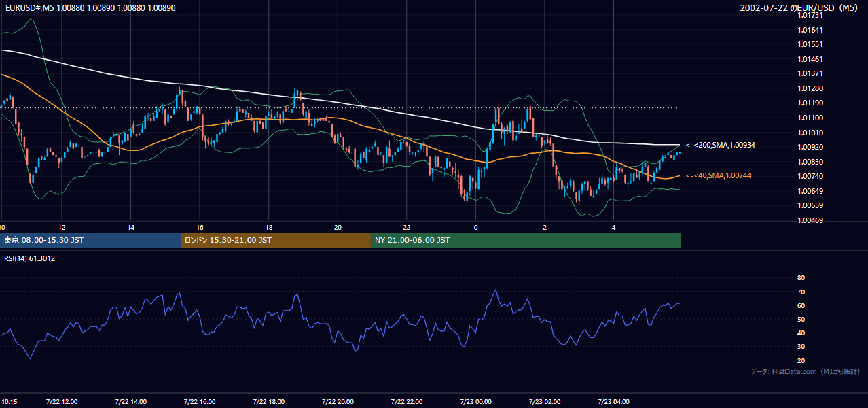Click the hour label 22 under the price chart
The width and height of the screenshot is (868, 408).
pos(407,227)
